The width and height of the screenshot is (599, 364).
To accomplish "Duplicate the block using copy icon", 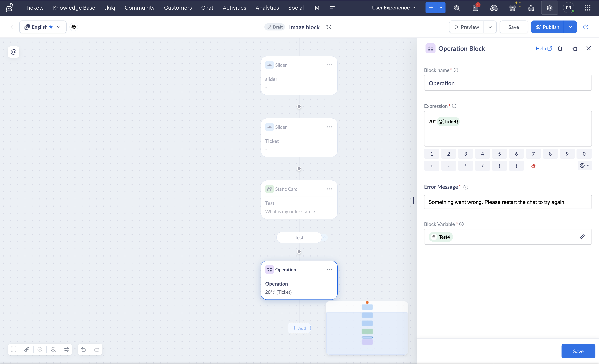I will pyautogui.click(x=574, y=48).
